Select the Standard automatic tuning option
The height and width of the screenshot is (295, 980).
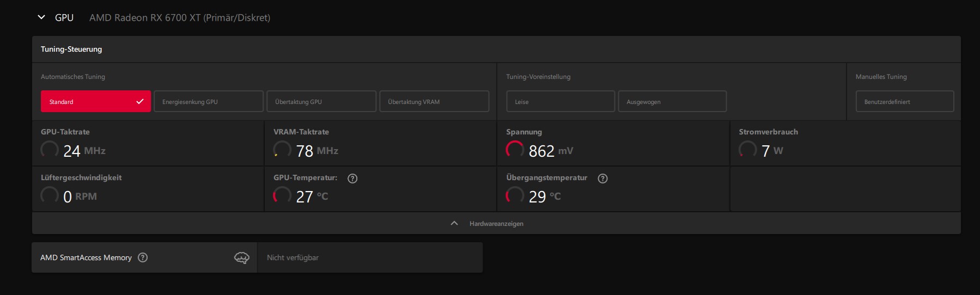point(96,101)
